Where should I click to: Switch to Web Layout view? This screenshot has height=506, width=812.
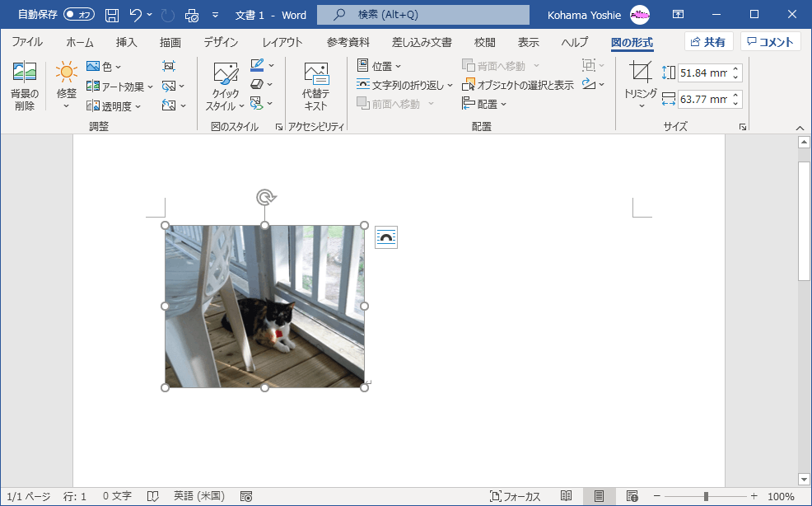coord(632,497)
